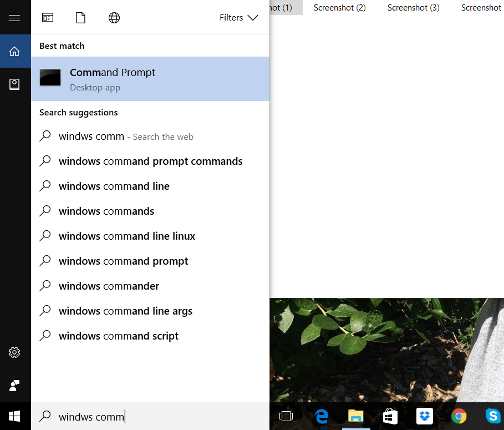Open Cortana settings via the gear icon
The image size is (504, 430).
[15, 352]
